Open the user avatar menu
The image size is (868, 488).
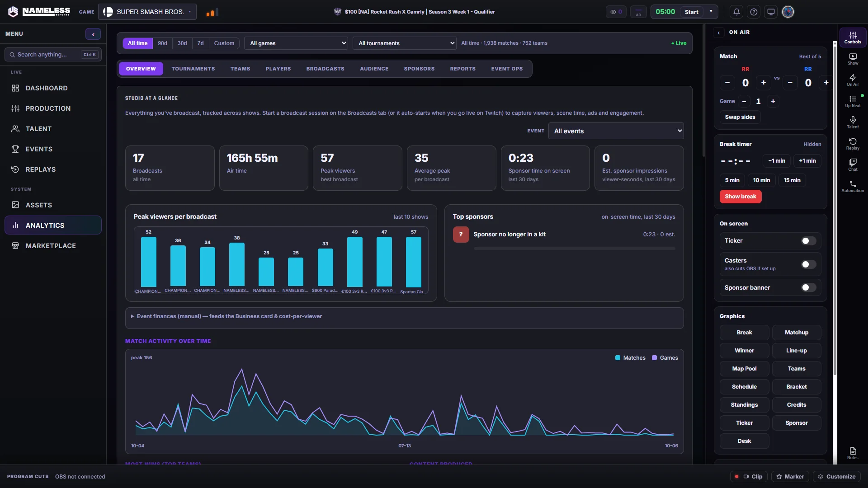tap(788, 12)
